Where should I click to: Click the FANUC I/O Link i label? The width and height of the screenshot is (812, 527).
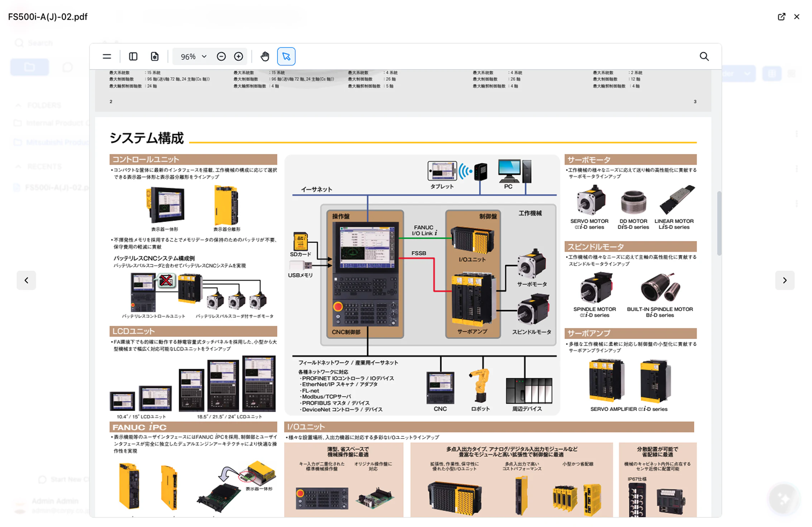[x=424, y=230]
